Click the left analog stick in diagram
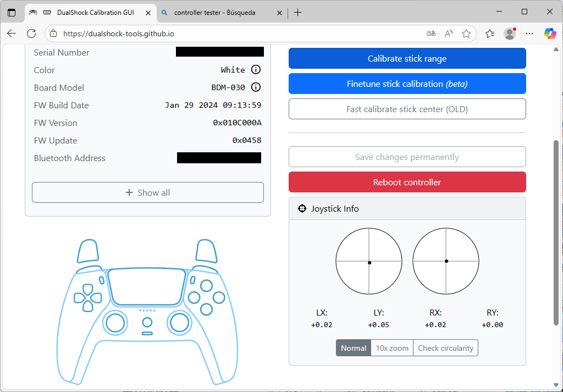The image size is (563, 392). coord(115,323)
